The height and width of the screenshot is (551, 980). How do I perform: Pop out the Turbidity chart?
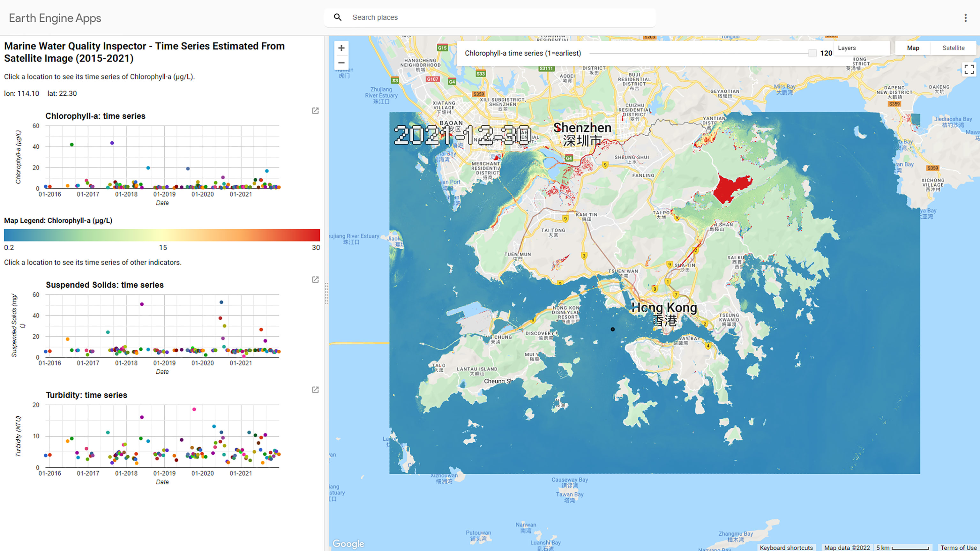pyautogui.click(x=315, y=390)
